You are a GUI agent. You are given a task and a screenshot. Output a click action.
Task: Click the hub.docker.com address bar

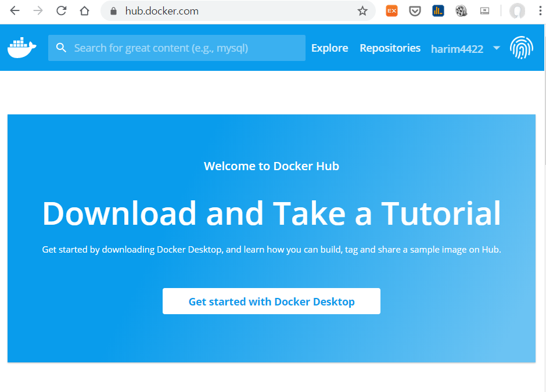coord(238,11)
